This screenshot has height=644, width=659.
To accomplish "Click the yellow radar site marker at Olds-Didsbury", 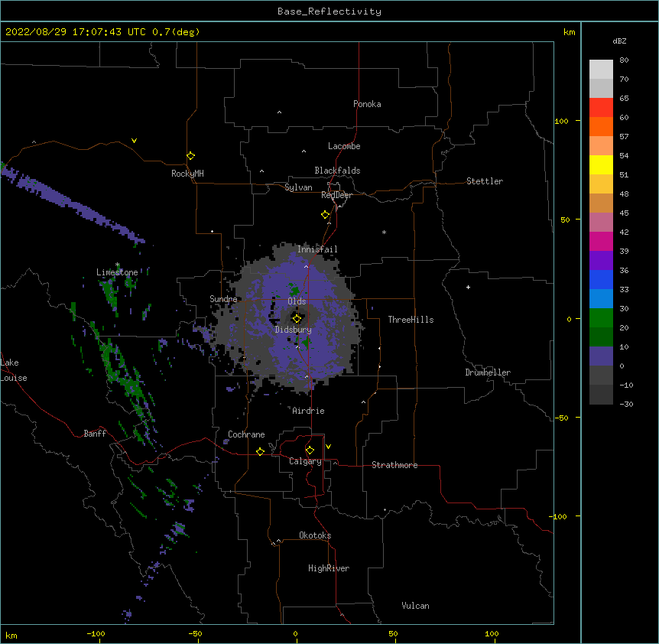I will (297, 319).
